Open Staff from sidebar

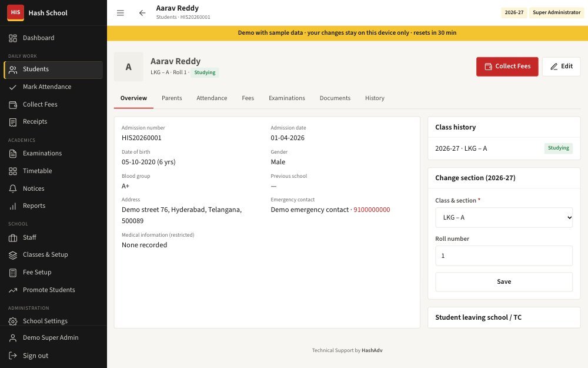[x=54, y=238]
